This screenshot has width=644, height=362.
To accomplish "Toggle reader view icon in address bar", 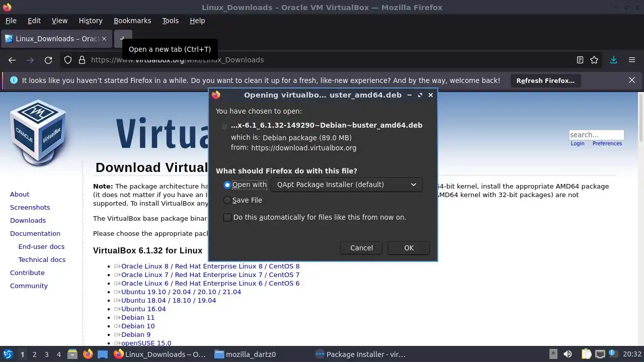I will point(580,60).
